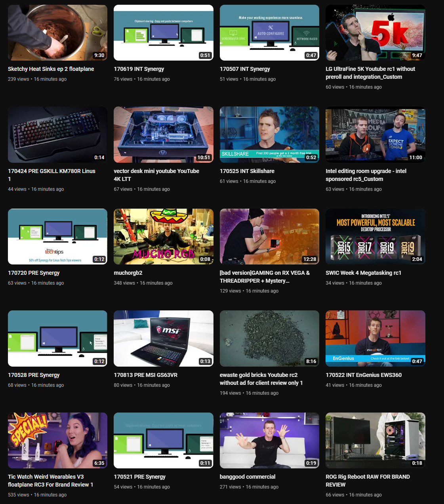Open the GAMING on RX VEGA thumbnail
Viewport: 444px width, 504px height.
point(269,236)
